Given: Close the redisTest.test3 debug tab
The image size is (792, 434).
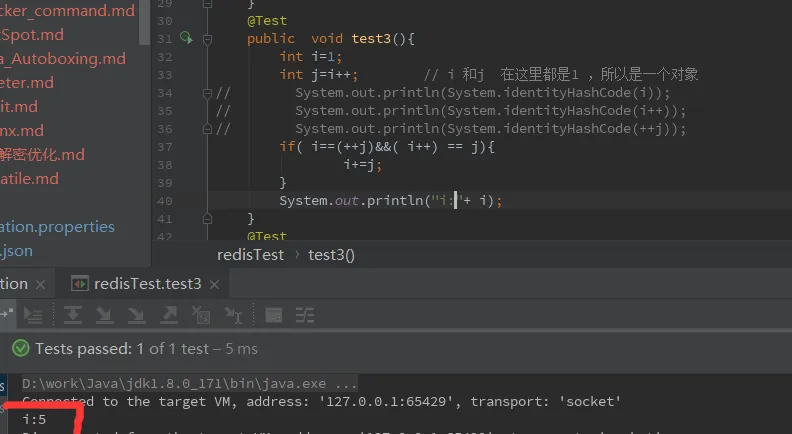Looking at the screenshot, I should click(x=214, y=284).
